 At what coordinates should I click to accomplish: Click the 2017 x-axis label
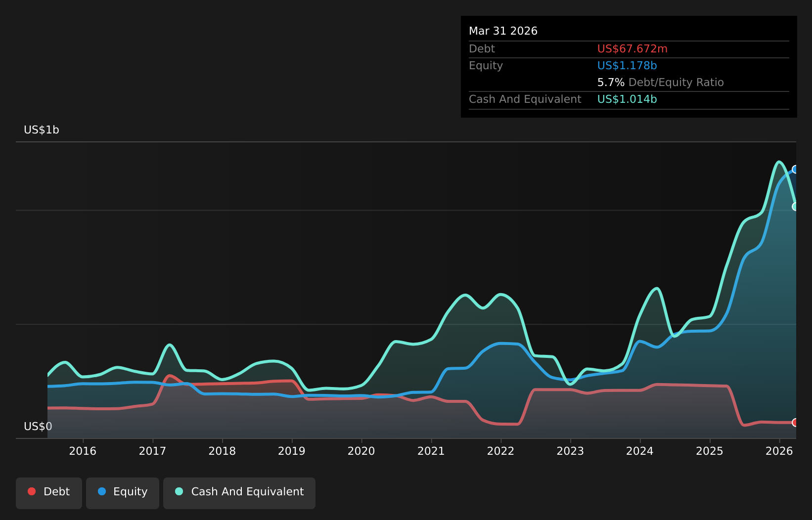point(152,451)
